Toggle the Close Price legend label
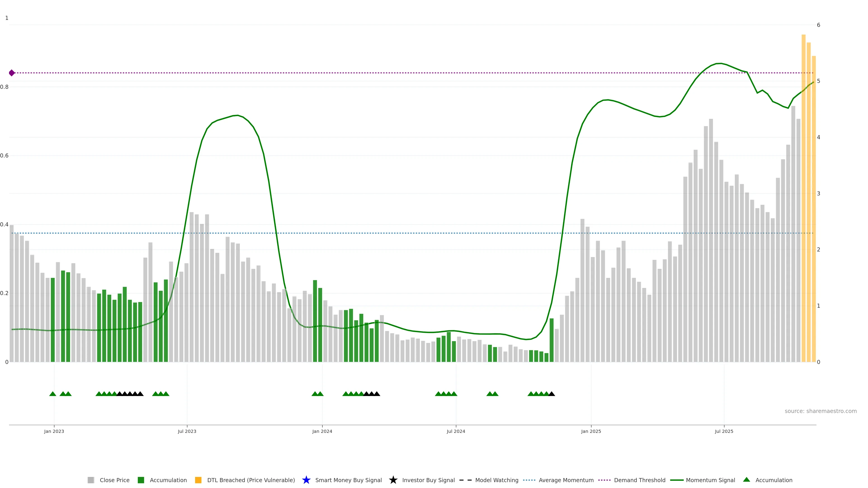 (x=115, y=480)
